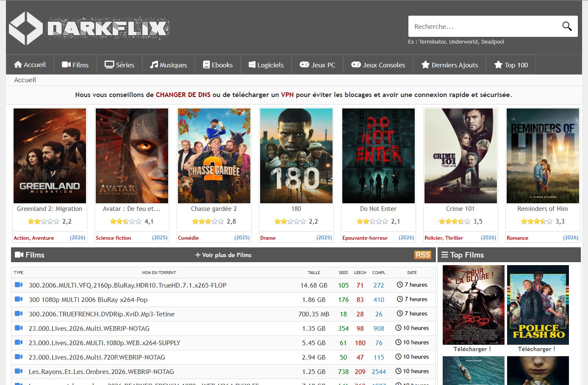588x385 pixels.
Task: Open the 300 BluRay HDR10 FLOP torrent
Action: pos(128,285)
